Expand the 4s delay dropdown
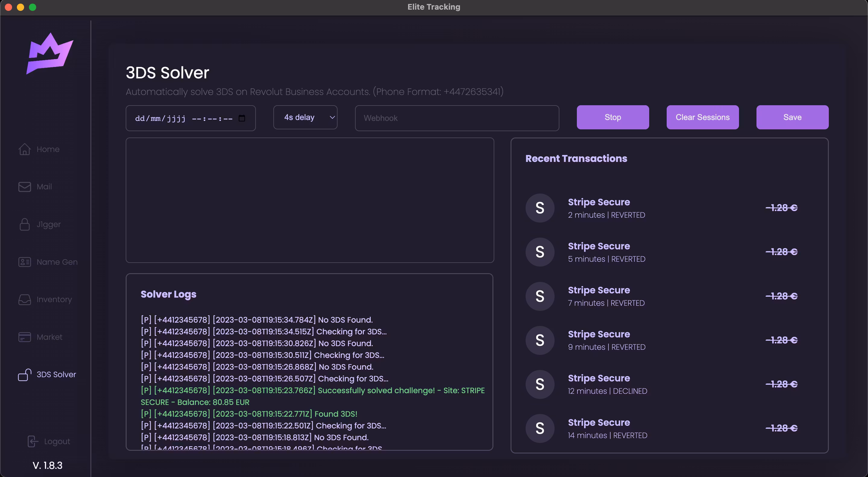This screenshot has height=477, width=868. 305,117
